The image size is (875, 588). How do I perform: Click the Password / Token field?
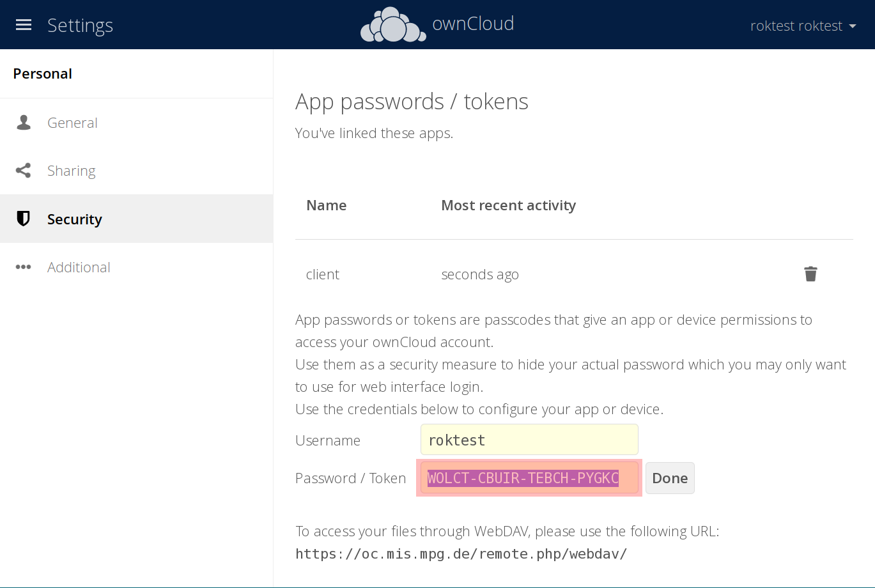(x=529, y=478)
